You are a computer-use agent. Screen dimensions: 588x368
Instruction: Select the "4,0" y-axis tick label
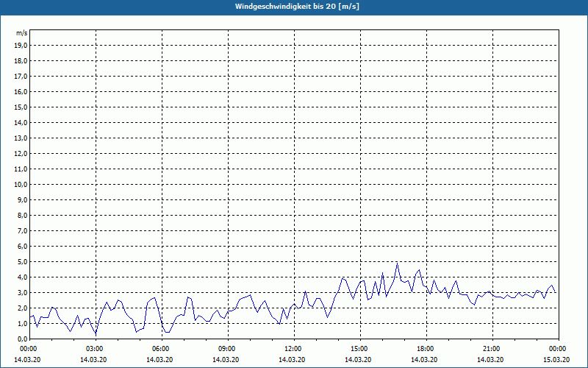[x=22, y=277]
